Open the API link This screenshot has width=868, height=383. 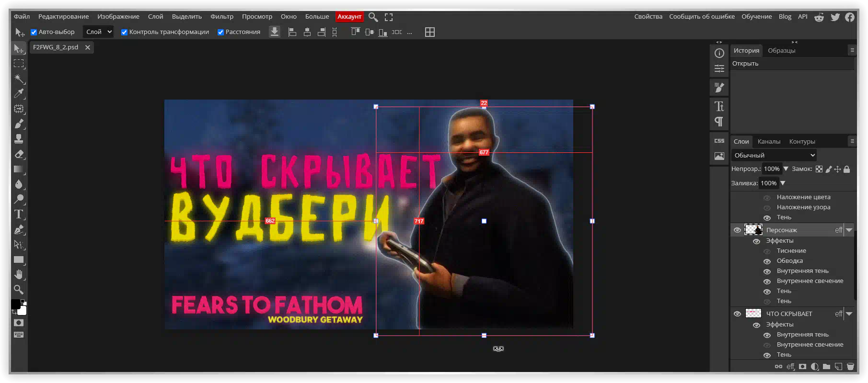803,17
